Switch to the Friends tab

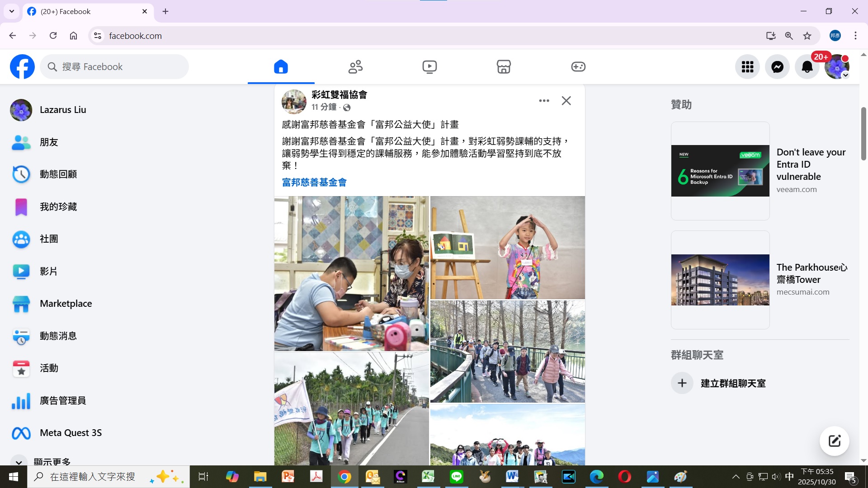tap(355, 67)
